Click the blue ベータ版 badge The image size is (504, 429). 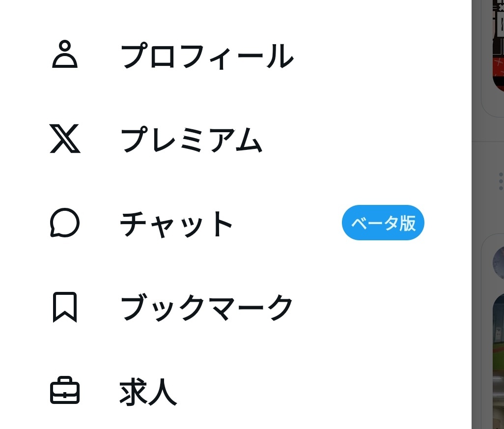pyautogui.click(x=383, y=223)
